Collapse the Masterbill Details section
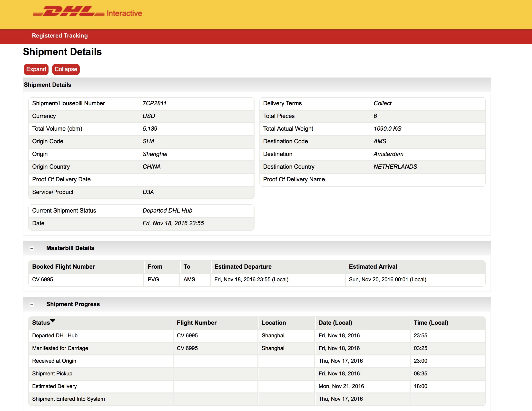The image size is (532, 411). tap(31, 249)
